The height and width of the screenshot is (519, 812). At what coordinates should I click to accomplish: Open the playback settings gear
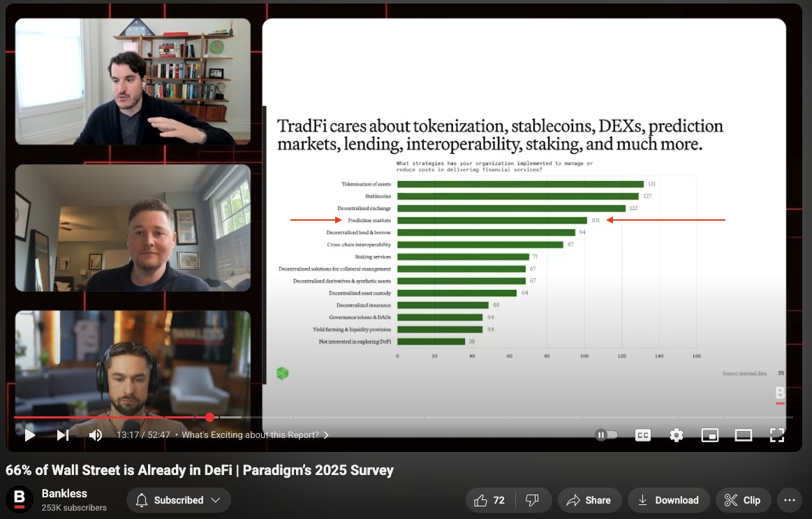click(676, 434)
